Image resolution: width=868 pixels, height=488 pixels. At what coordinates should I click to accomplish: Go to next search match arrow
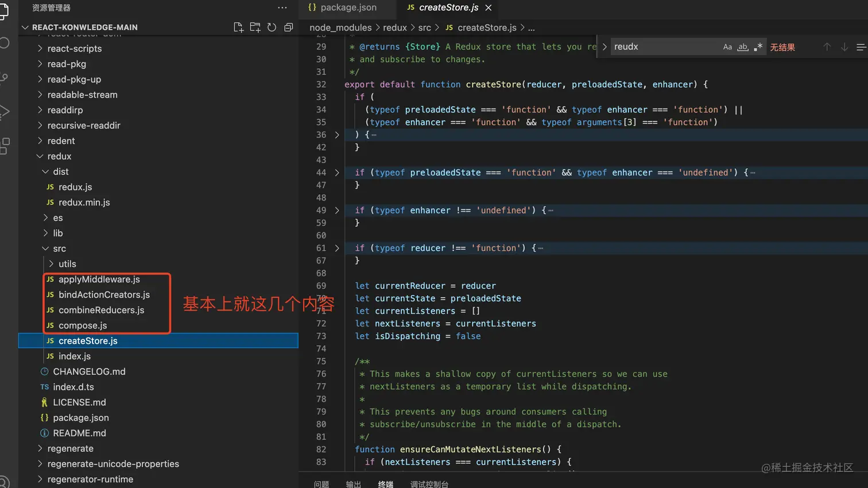click(x=844, y=47)
